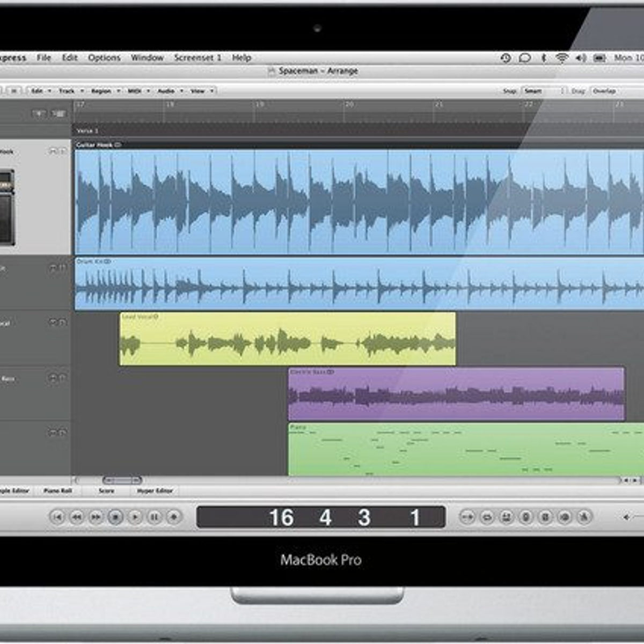The image size is (644, 644).
Task: Click the Rewind transport button
Action: pyautogui.click(x=77, y=517)
